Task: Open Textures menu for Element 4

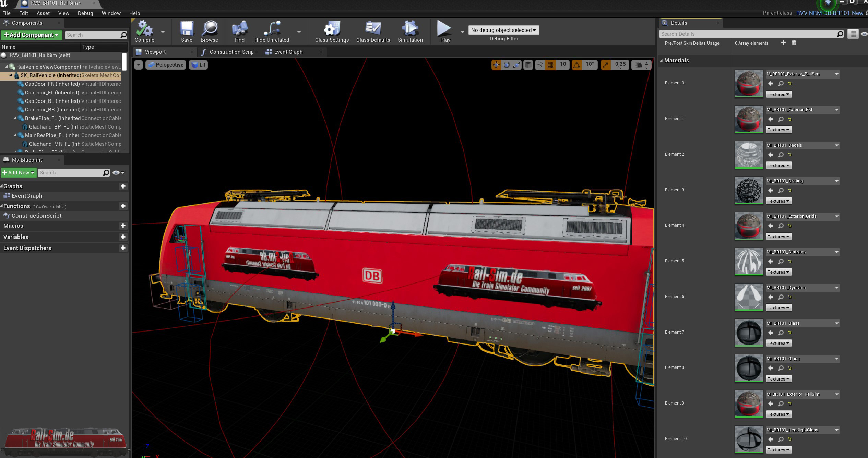Action: pos(778,237)
